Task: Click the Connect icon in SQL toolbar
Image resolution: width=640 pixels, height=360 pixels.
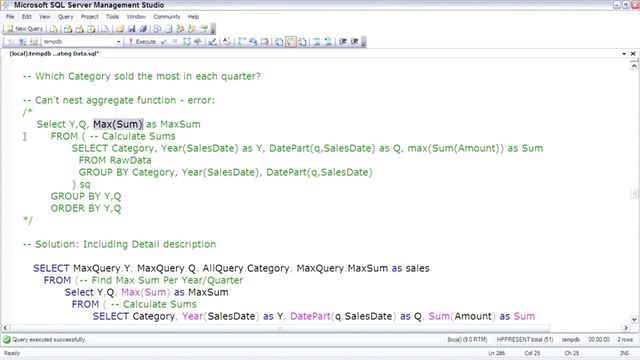Action: point(11,42)
